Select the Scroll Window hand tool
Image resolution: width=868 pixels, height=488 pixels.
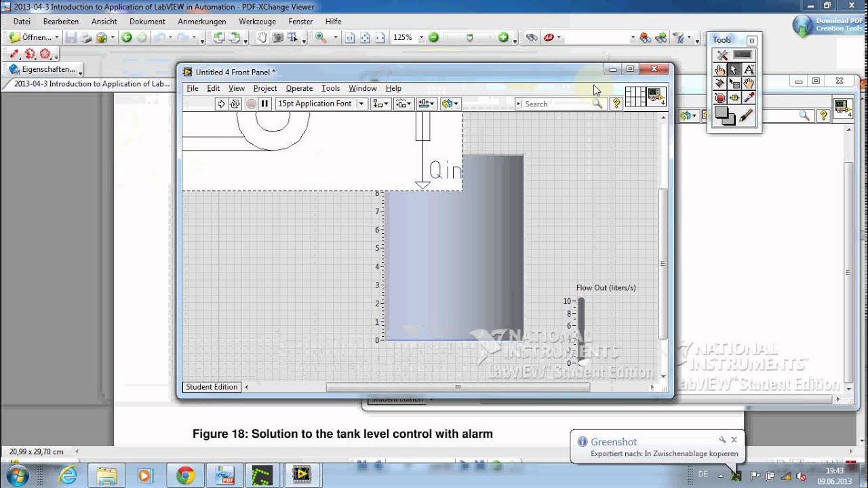[x=749, y=84]
